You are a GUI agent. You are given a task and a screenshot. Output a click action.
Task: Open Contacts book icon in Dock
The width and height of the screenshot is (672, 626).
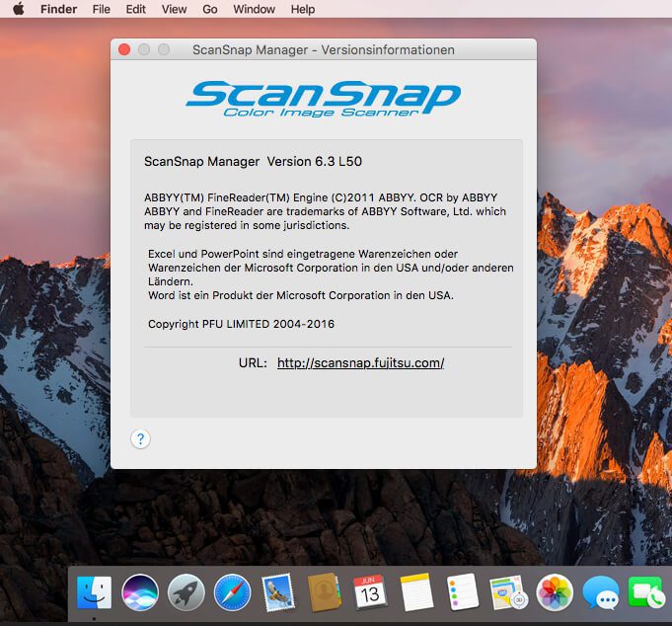coord(325,592)
